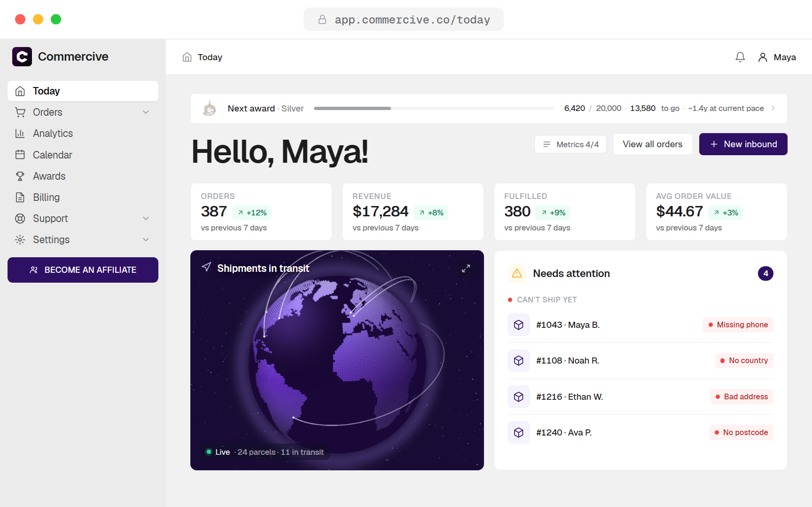Click the No country tag

744,361
